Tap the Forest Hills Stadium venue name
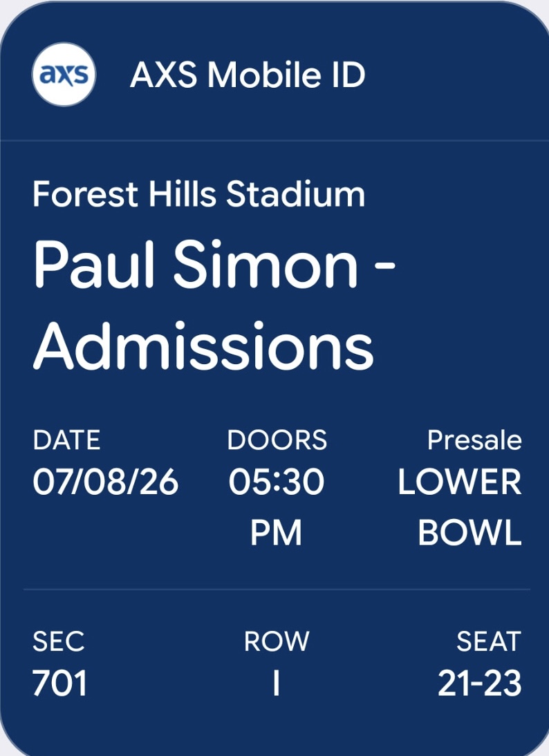 [x=198, y=193]
